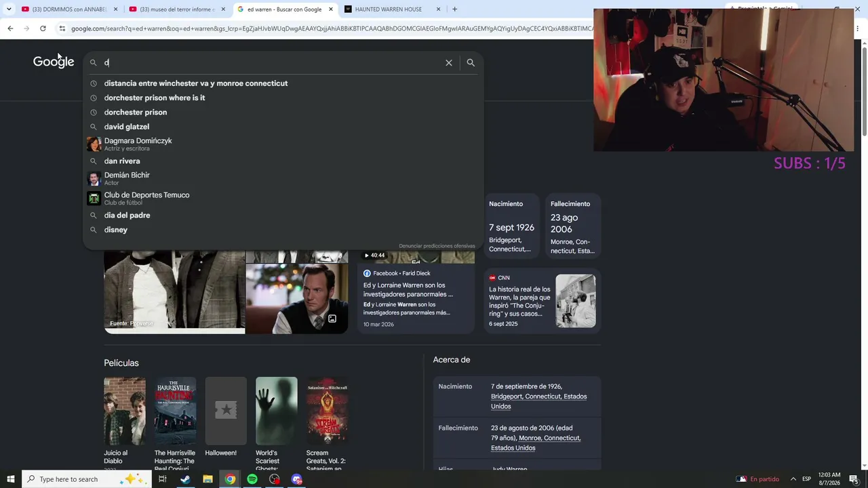Open the 'Halloween!' movie placeholder
The height and width of the screenshot is (488, 868).
[x=226, y=411]
